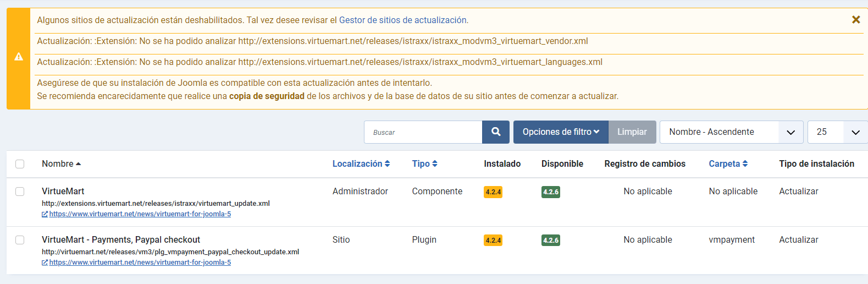Viewport: 868px width, 284px height.
Task: Click the 'Tipo de instalación' column header
Action: pyautogui.click(x=816, y=164)
